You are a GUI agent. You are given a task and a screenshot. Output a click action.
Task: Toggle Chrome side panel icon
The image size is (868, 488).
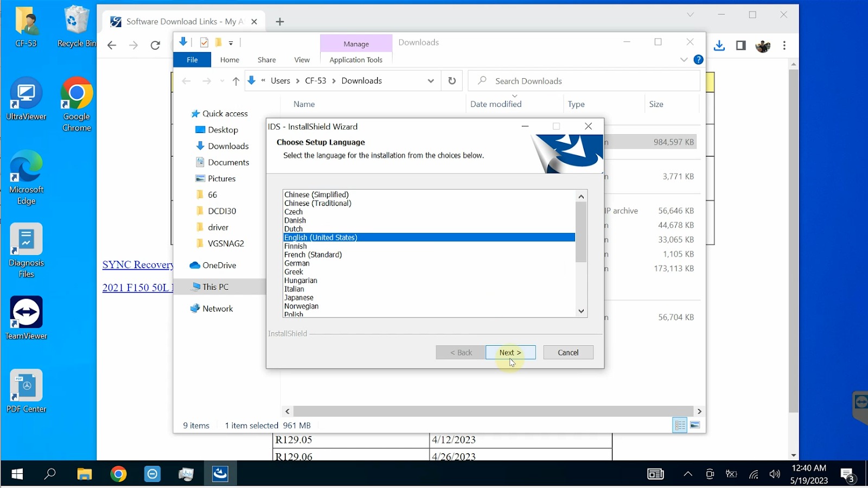point(741,46)
